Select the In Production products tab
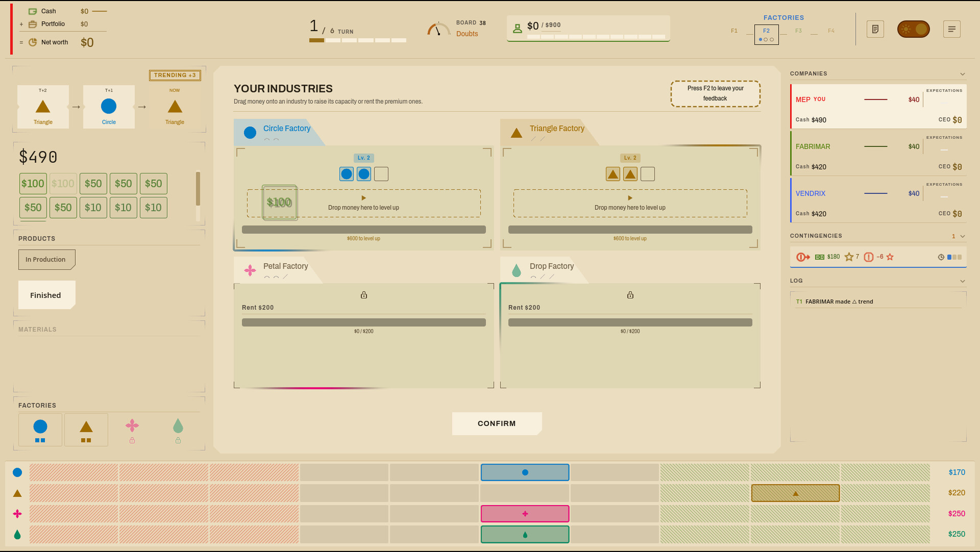The height and width of the screenshot is (552, 980). tap(47, 259)
